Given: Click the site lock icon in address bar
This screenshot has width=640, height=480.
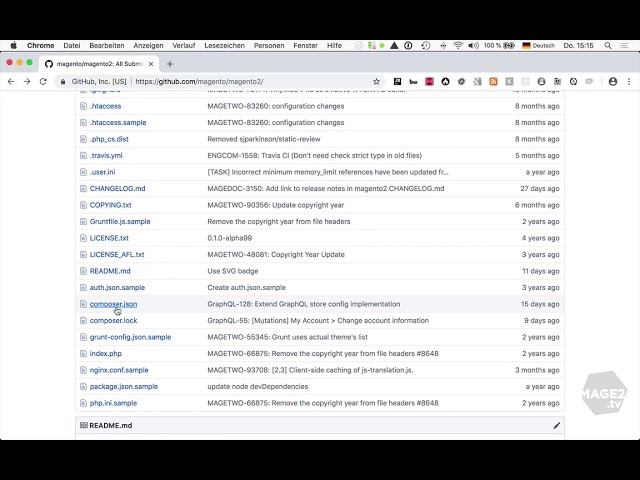Looking at the screenshot, I should pyautogui.click(x=63, y=82).
